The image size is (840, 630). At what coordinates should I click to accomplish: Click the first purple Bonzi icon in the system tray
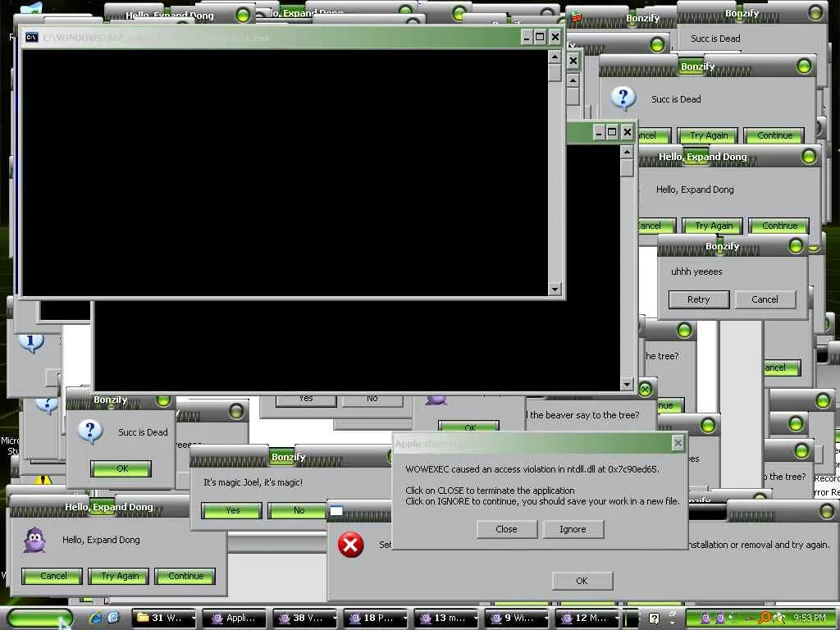point(705,618)
